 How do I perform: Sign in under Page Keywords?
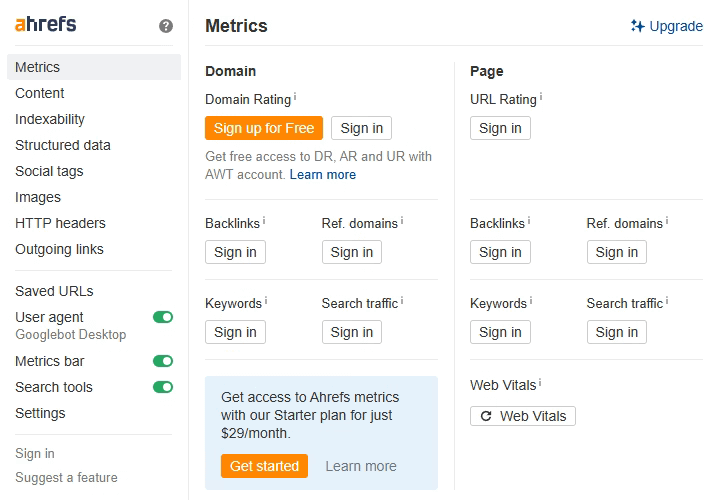(x=500, y=332)
